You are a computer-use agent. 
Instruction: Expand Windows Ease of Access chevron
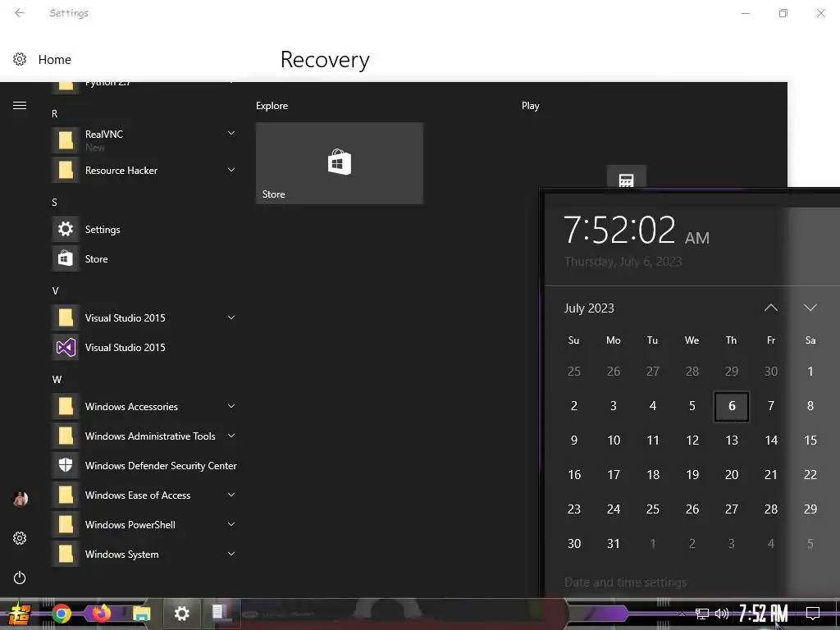tap(231, 495)
